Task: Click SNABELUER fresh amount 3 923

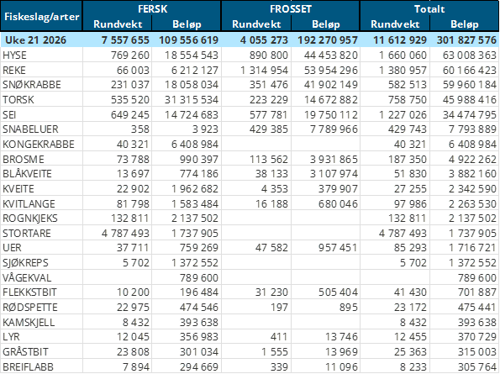Action: [204, 129]
